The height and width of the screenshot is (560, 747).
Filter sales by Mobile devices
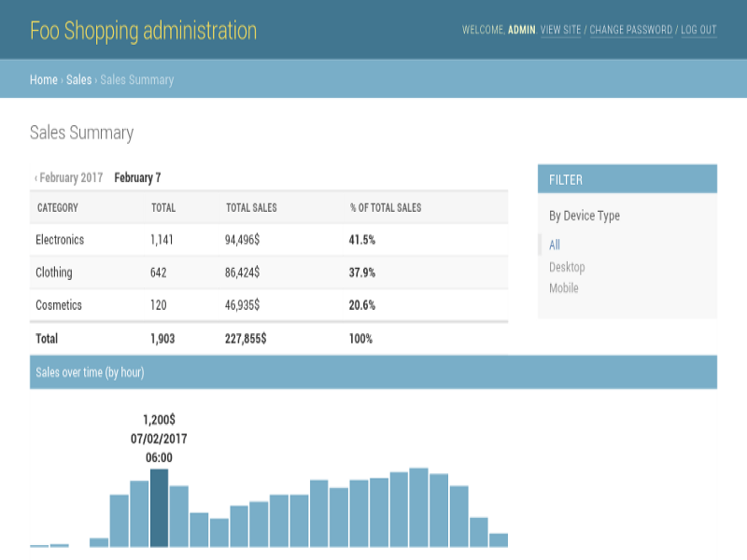[x=563, y=288]
